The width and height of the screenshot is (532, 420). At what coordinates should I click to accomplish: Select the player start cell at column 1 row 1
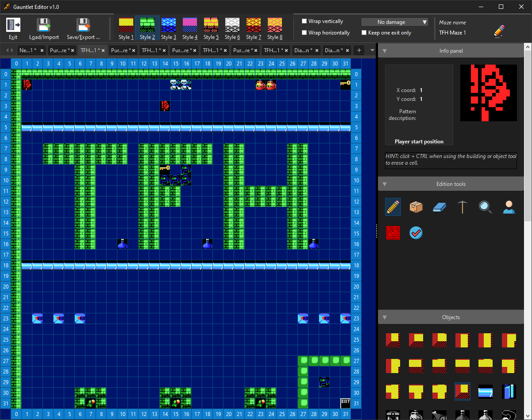point(27,85)
